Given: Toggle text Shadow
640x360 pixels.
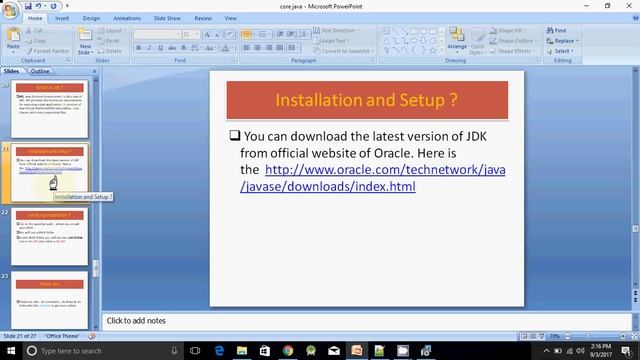Looking at the screenshot, I should (183, 48).
